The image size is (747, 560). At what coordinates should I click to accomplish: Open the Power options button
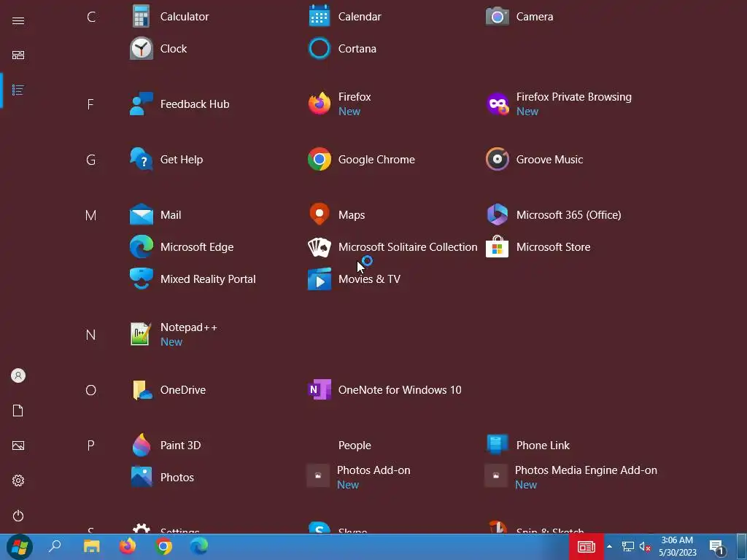click(18, 516)
